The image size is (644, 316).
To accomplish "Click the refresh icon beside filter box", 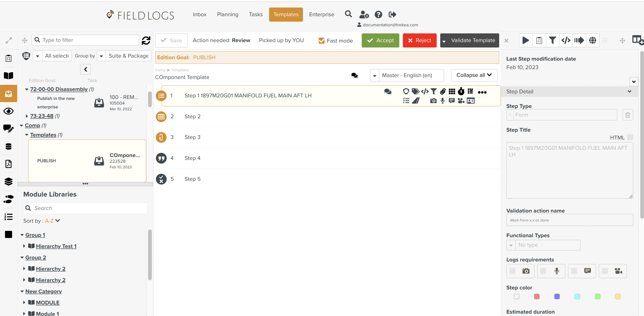I will point(146,40).
